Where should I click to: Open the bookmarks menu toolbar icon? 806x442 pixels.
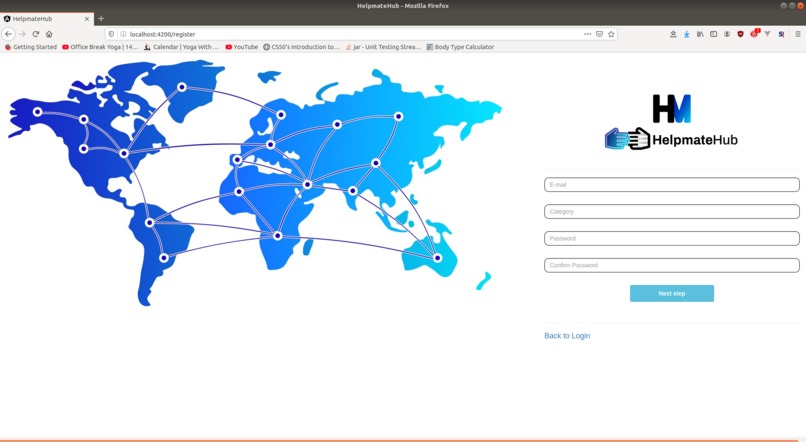[673, 34]
